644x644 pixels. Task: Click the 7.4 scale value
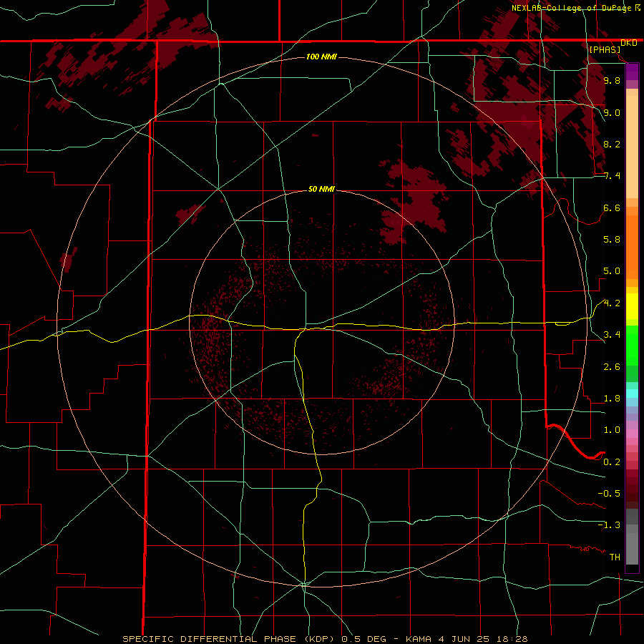[x=612, y=176]
